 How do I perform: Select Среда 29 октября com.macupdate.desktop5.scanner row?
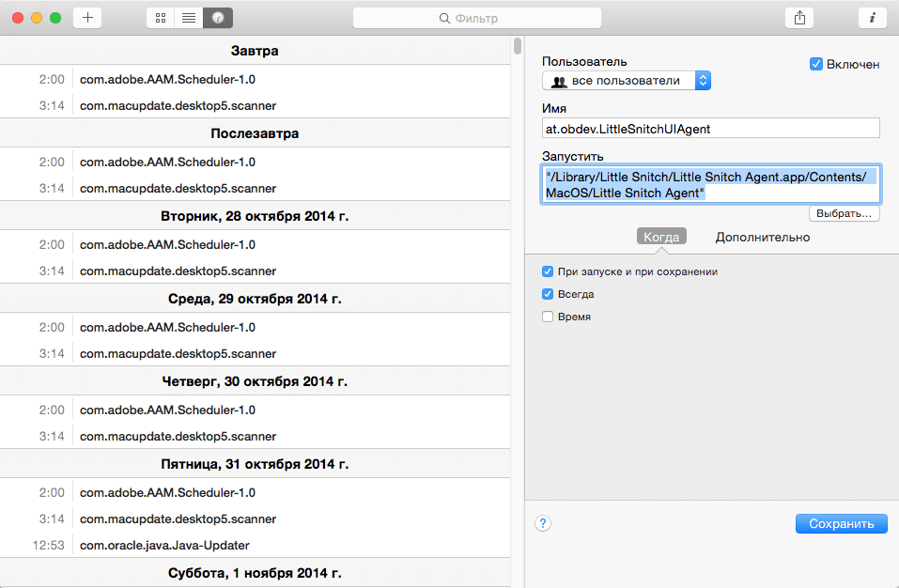256,353
